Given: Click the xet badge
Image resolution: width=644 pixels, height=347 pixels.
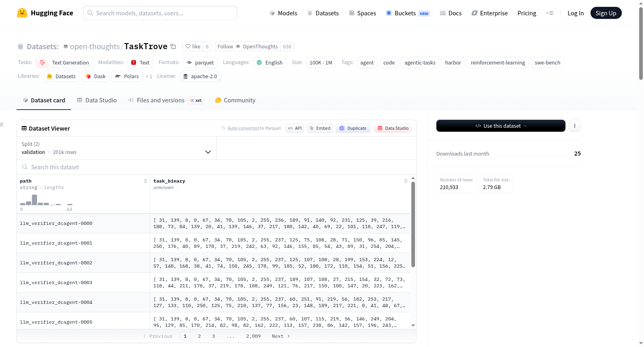Looking at the screenshot, I should [196, 100].
